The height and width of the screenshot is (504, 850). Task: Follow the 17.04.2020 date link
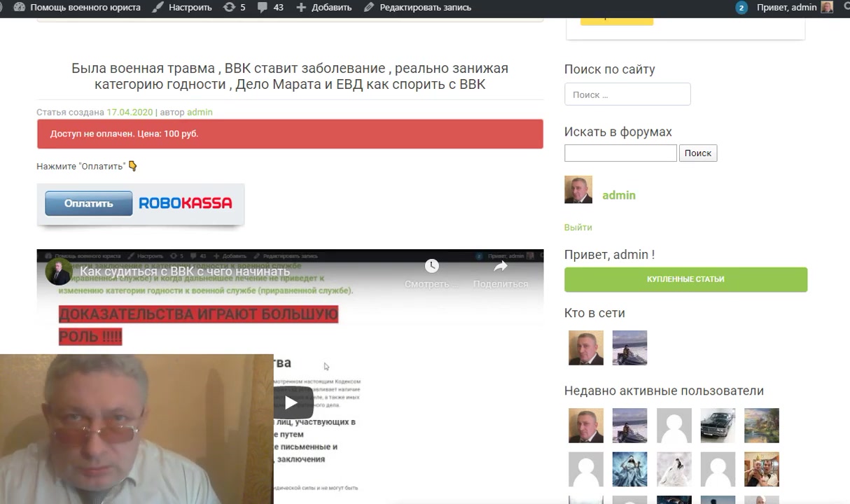pos(130,112)
